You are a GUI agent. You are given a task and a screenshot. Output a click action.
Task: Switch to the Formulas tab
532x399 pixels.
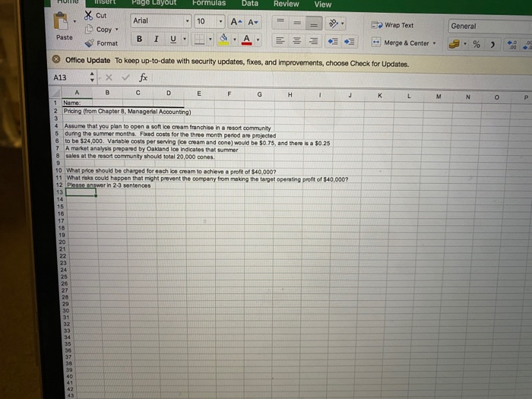(x=209, y=3)
